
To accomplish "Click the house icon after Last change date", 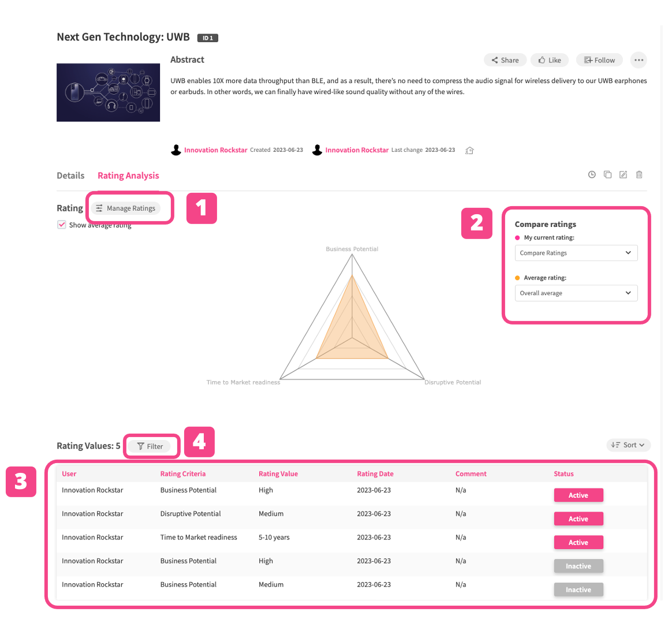I will pyautogui.click(x=469, y=151).
